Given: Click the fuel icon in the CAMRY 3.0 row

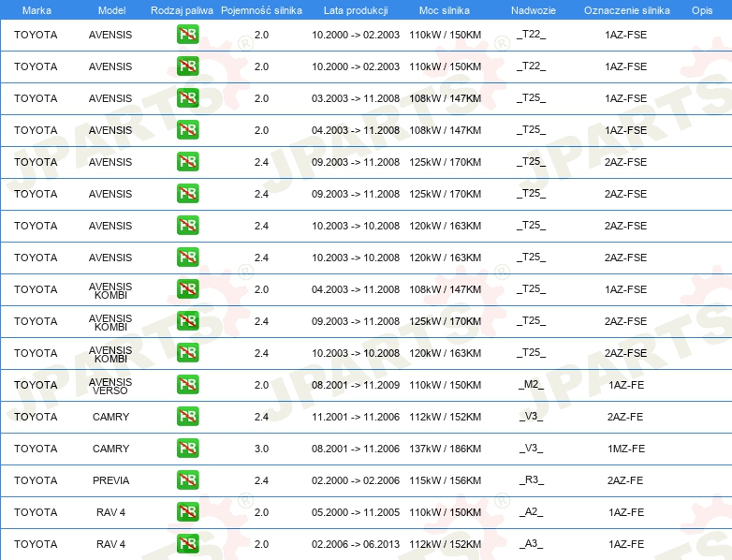Looking at the screenshot, I should 187,448.
